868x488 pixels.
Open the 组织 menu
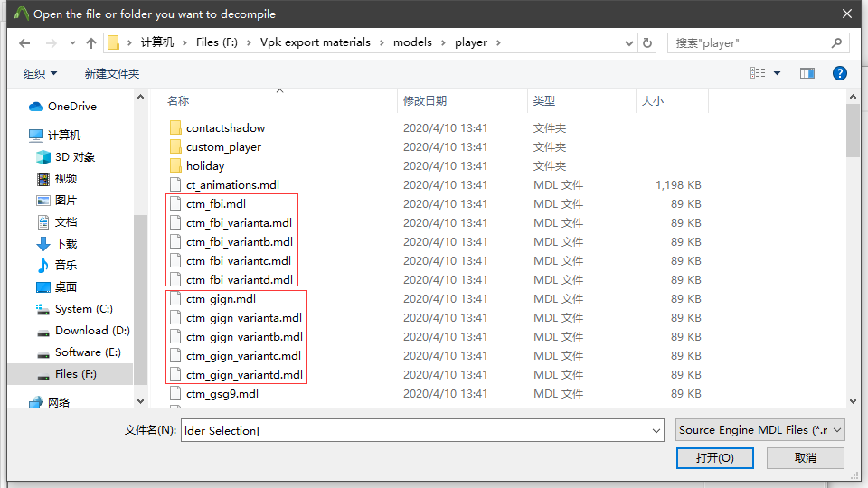40,73
